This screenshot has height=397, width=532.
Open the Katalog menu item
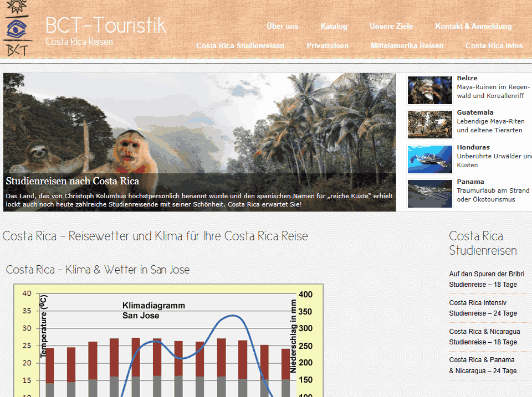click(334, 26)
